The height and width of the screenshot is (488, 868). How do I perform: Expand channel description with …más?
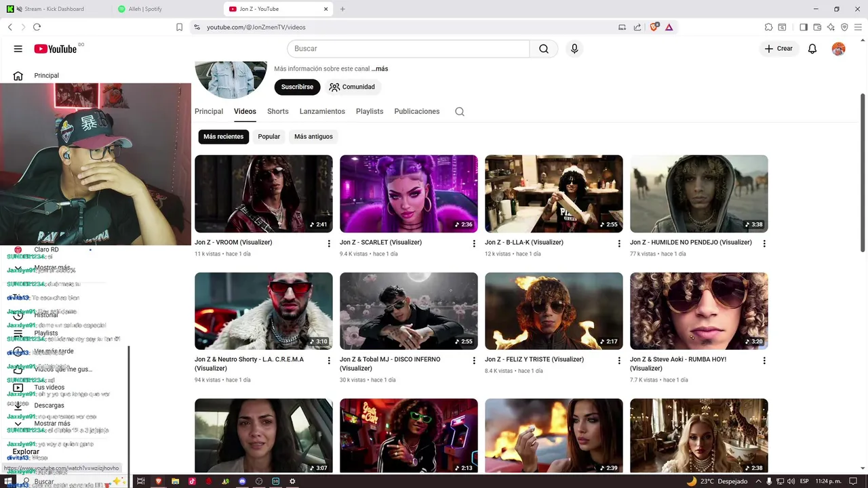(x=380, y=68)
